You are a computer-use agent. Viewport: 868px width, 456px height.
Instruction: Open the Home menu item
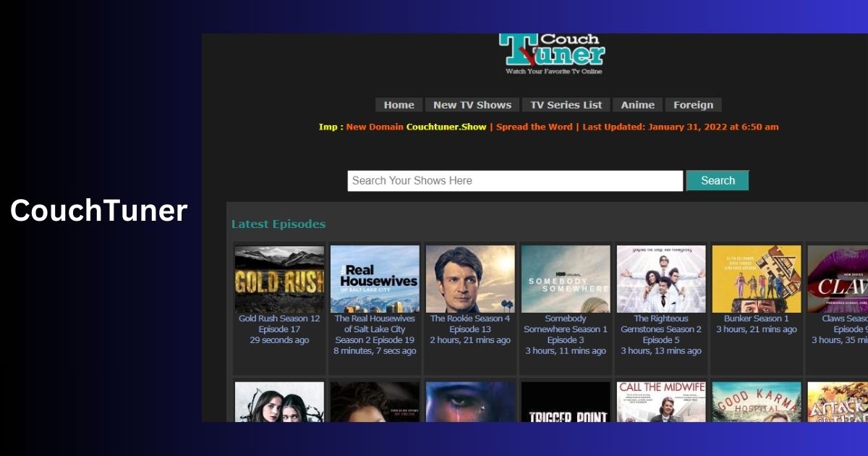(399, 104)
